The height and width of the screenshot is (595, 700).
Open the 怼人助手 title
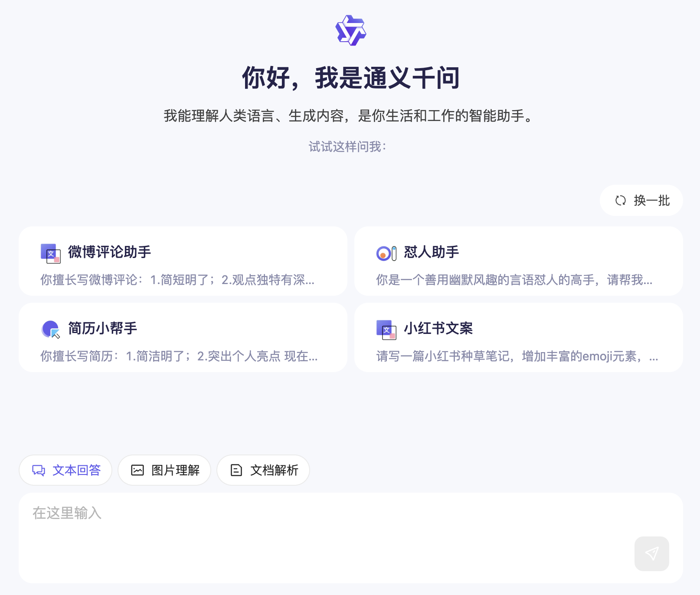(x=431, y=252)
